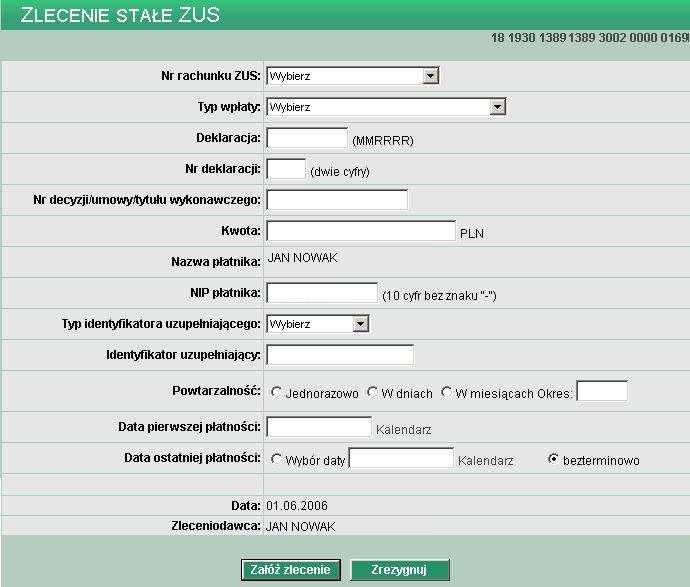Viewport: 690px width, 587px height.
Task: Click the NIP płatnika input field
Action: point(322,293)
